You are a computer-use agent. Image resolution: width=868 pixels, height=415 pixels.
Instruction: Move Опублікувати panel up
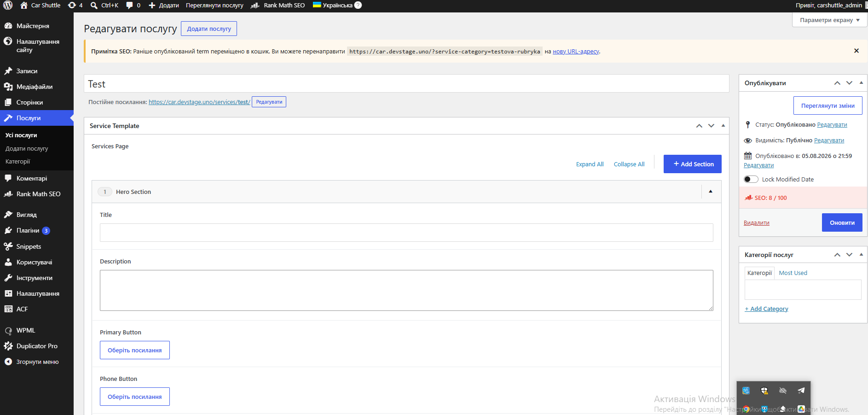coord(837,83)
